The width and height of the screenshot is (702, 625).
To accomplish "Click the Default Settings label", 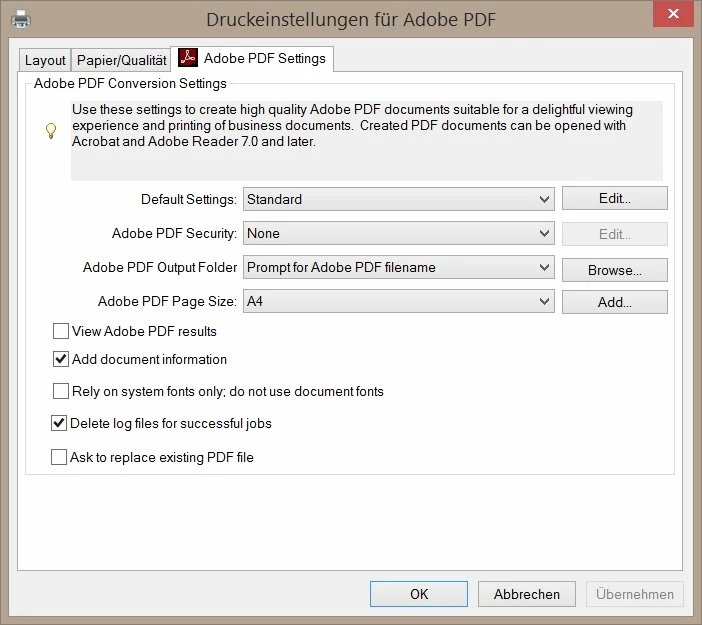I will 188,199.
